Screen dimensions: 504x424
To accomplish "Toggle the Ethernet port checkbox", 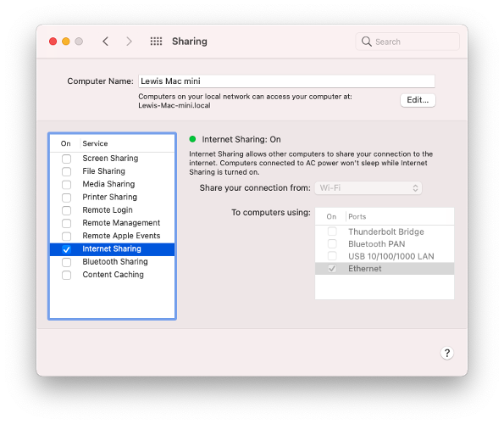I will [x=332, y=268].
